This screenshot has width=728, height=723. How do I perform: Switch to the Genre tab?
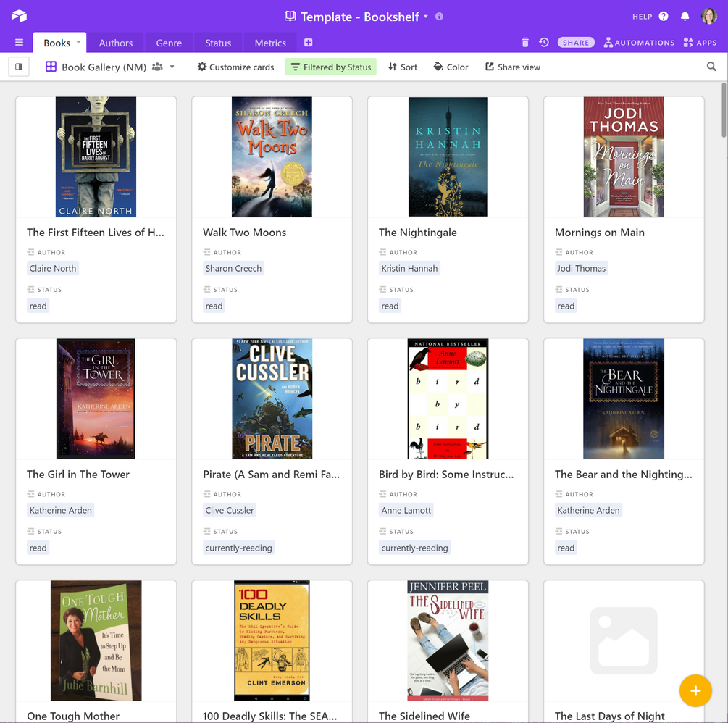pyautogui.click(x=169, y=43)
